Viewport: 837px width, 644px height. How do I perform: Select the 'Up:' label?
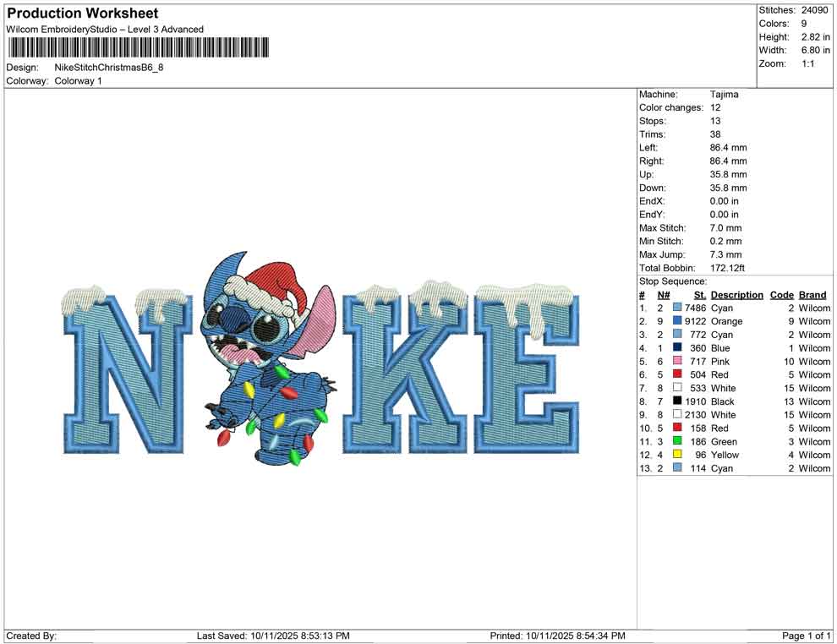(x=647, y=174)
